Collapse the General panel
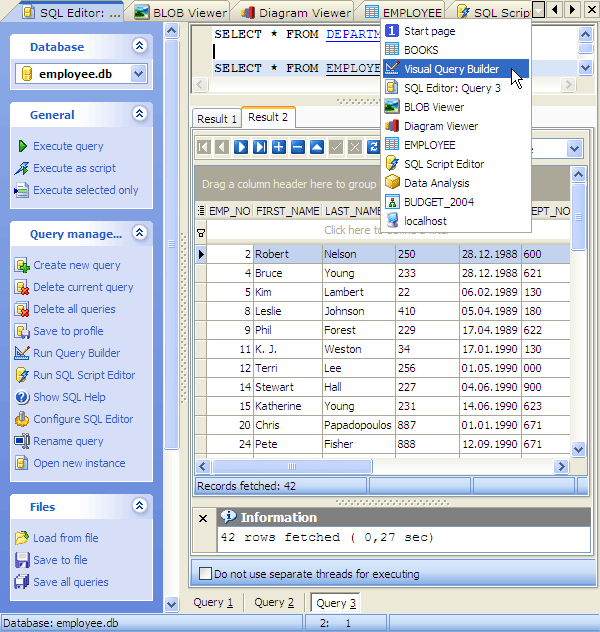Screen dimensions: 600x632 139,114
